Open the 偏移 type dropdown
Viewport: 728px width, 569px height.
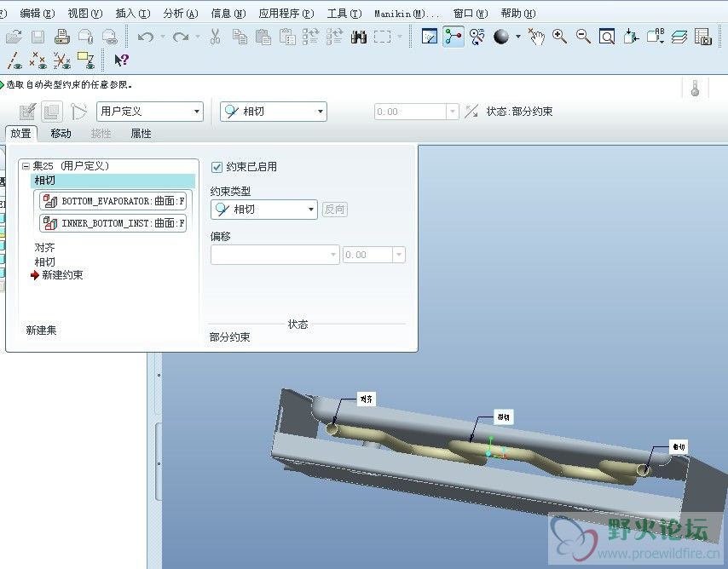pos(274,255)
